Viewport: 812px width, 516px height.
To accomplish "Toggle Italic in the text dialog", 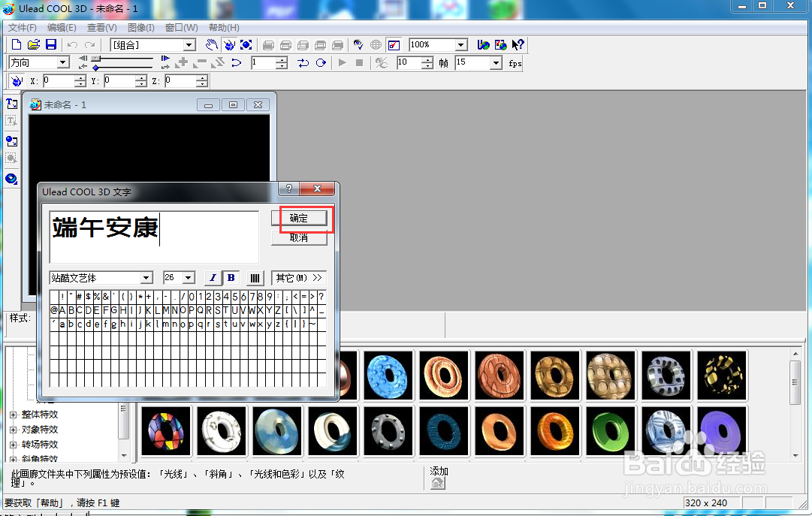I will (213, 278).
